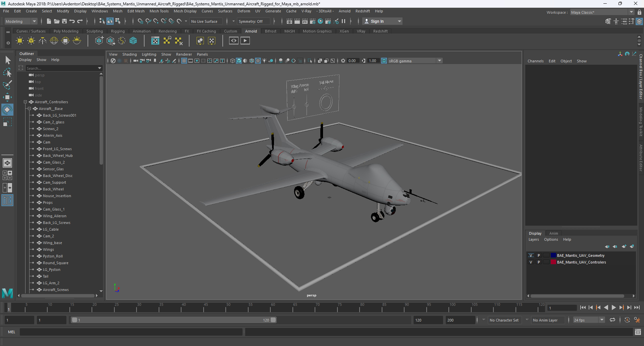Toggle visibility V of BAE_Mantis_UAV_Controlers layer
The image size is (644, 346).
(x=531, y=262)
